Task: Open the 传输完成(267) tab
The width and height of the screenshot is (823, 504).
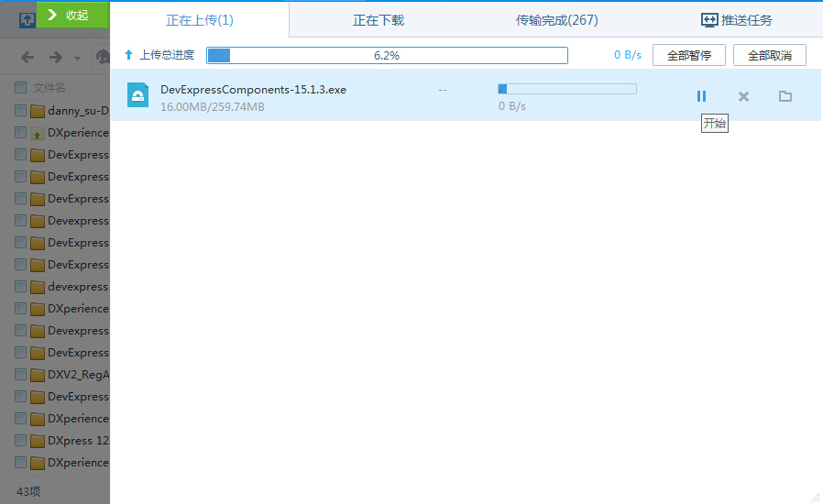Action: click(x=557, y=20)
